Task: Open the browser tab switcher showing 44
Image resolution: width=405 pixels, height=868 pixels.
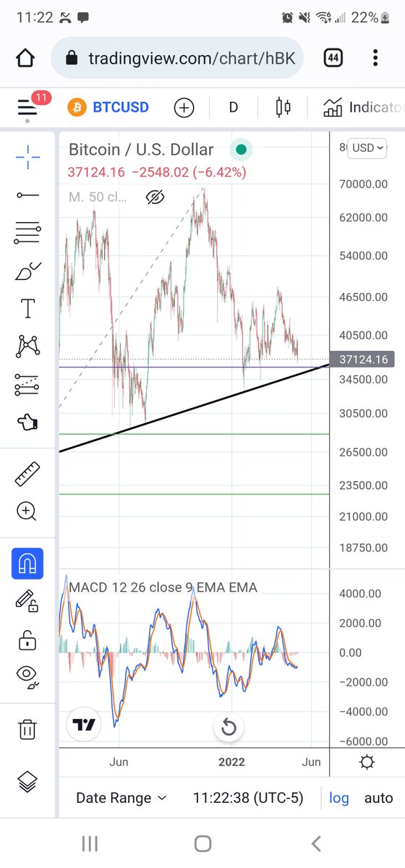Action: point(333,58)
